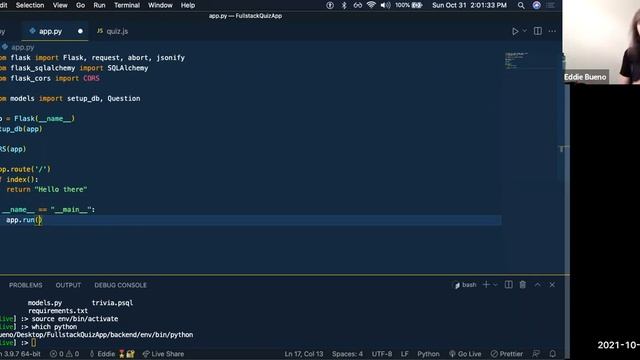640x360 pixels.
Task: Click the flask_cors import CORS line
Action: click(50, 78)
